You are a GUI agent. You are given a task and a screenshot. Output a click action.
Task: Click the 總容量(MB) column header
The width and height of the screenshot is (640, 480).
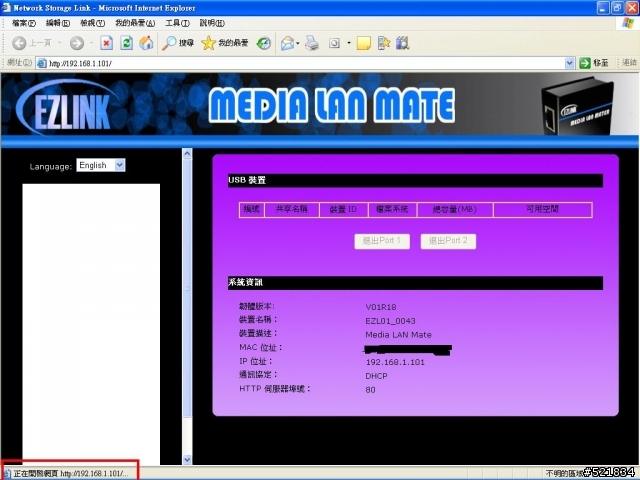(455, 209)
